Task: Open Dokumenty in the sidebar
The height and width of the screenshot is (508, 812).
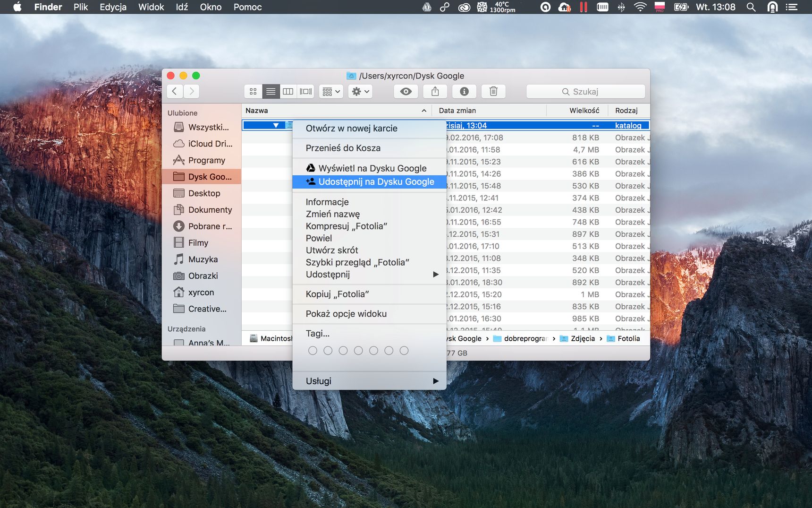Action: point(202,210)
